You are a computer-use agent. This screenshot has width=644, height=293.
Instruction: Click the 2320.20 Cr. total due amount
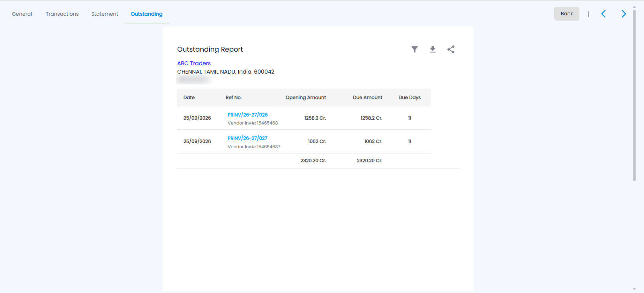[369, 160]
